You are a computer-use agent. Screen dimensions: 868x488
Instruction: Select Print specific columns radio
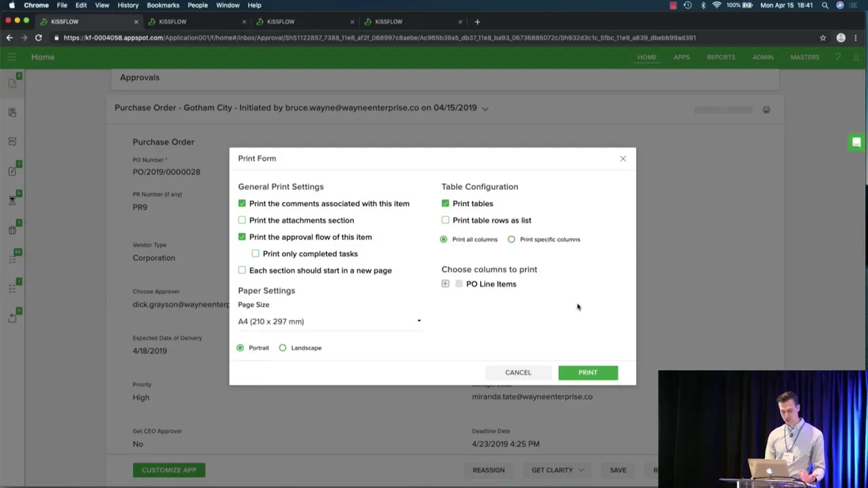(511, 239)
